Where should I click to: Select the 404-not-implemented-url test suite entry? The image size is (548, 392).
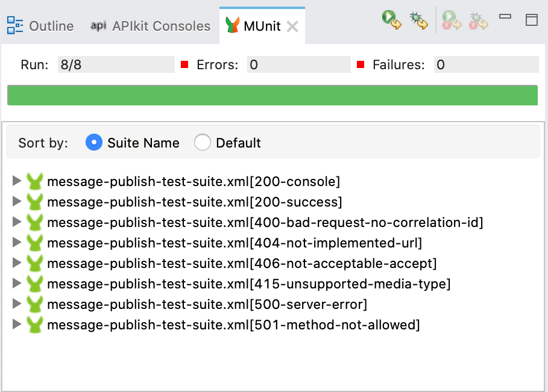click(234, 243)
